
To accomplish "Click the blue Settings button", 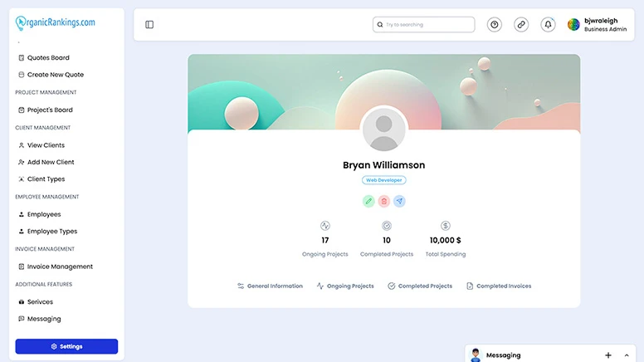I will (x=66, y=346).
